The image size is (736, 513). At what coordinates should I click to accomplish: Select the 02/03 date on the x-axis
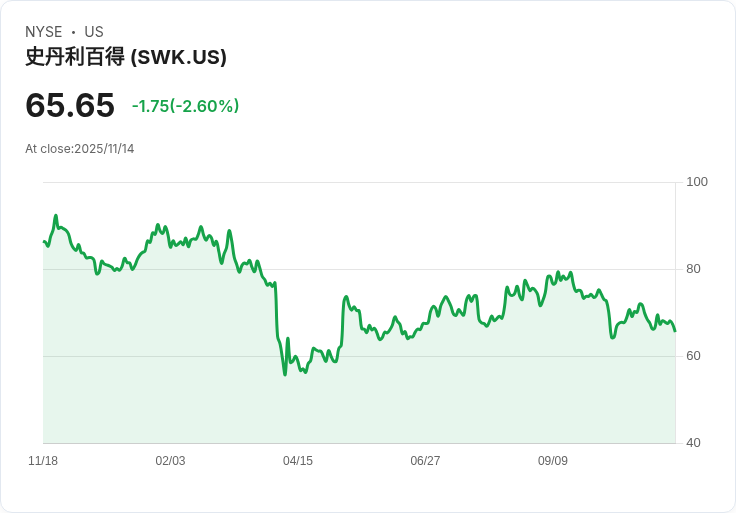tap(170, 461)
